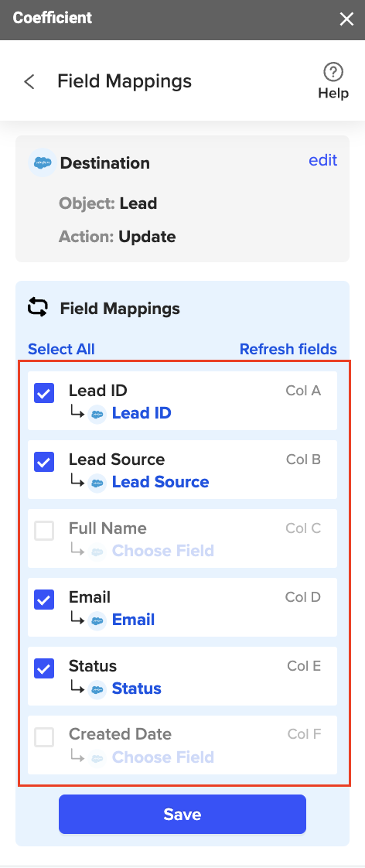Click the sync arrows icon beside Field Mappings
365x868 pixels.
(x=38, y=307)
